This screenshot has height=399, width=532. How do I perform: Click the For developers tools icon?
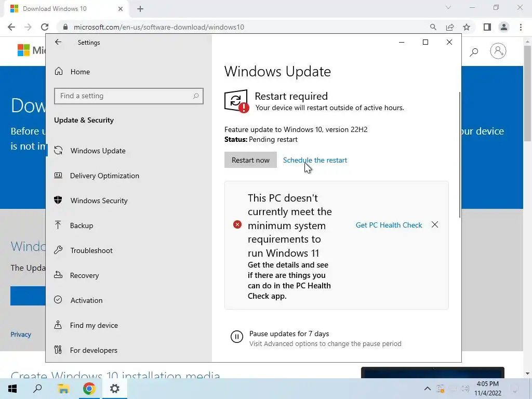pyautogui.click(x=58, y=350)
